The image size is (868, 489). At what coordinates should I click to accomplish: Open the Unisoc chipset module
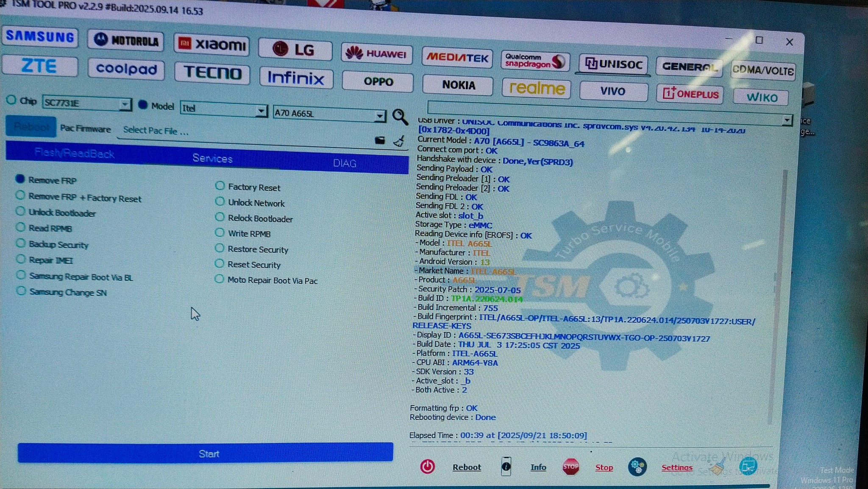(613, 64)
